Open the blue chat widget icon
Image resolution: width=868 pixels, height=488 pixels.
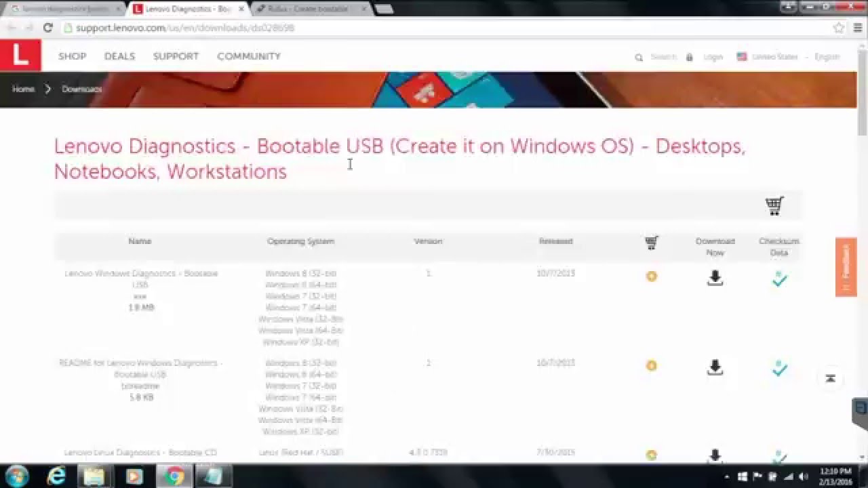pyautogui.click(x=860, y=409)
